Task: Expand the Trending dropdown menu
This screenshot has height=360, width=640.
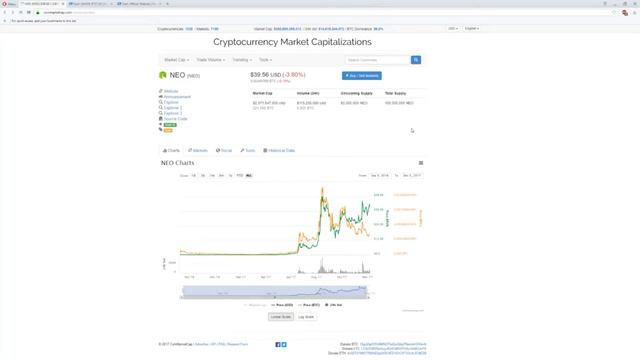Action: 242,60
